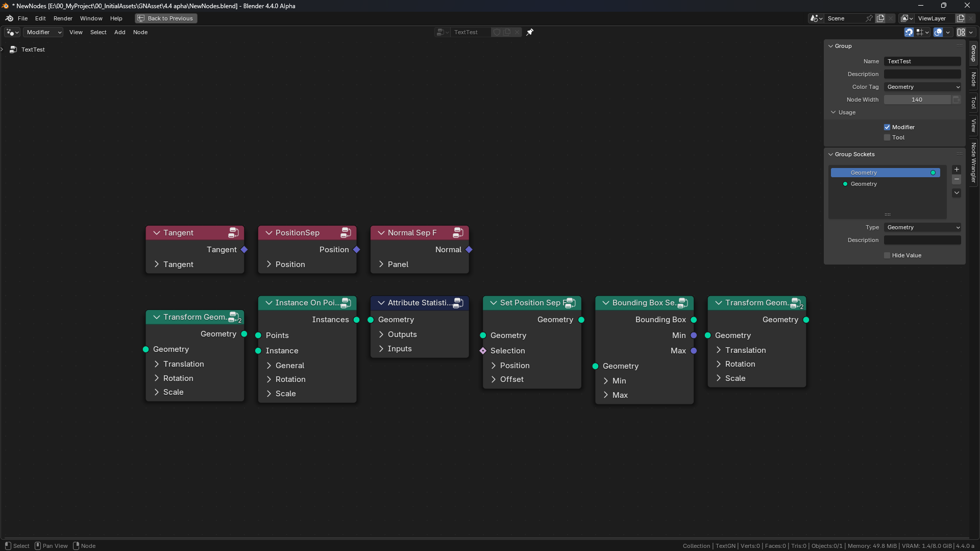Open the Render menu

pyautogui.click(x=63, y=18)
